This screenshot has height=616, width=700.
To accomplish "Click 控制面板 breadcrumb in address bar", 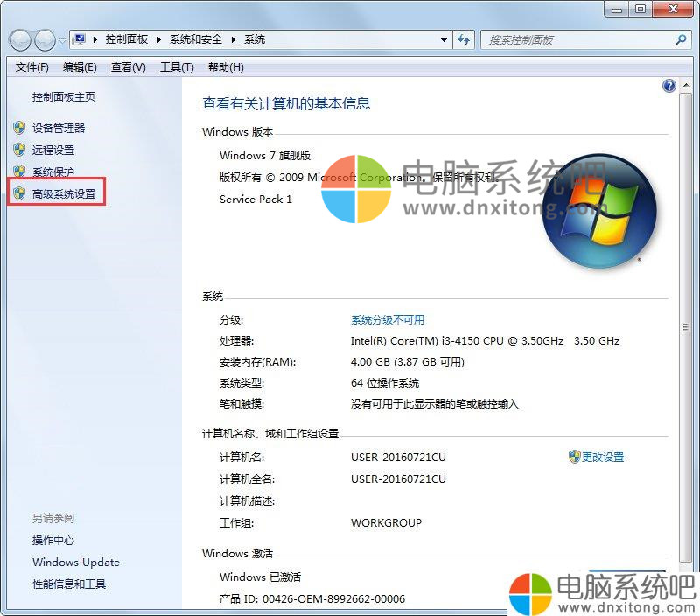I will pyautogui.click(x=127, y=39).
